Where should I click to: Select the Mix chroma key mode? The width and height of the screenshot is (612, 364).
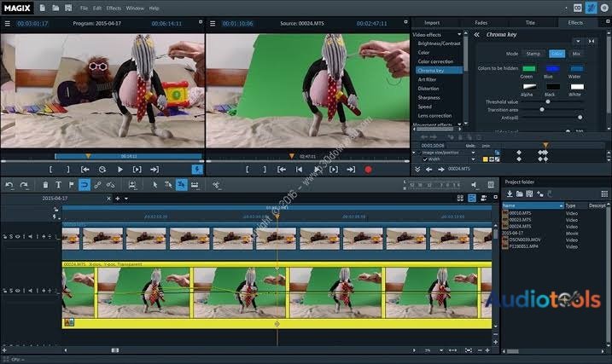coord(576,54)
